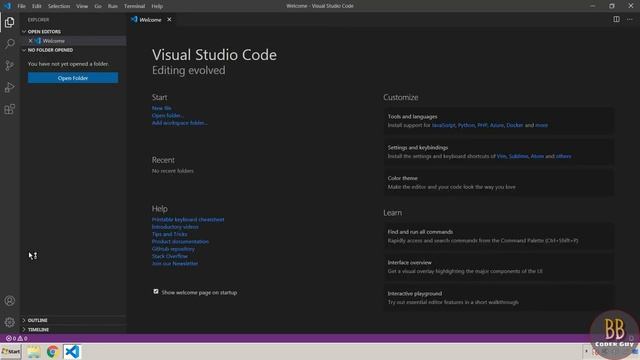The height and width of the screenshot is (360, 640).
Task: Install Vim keybindings link
Action: click(x=501, y=156)
